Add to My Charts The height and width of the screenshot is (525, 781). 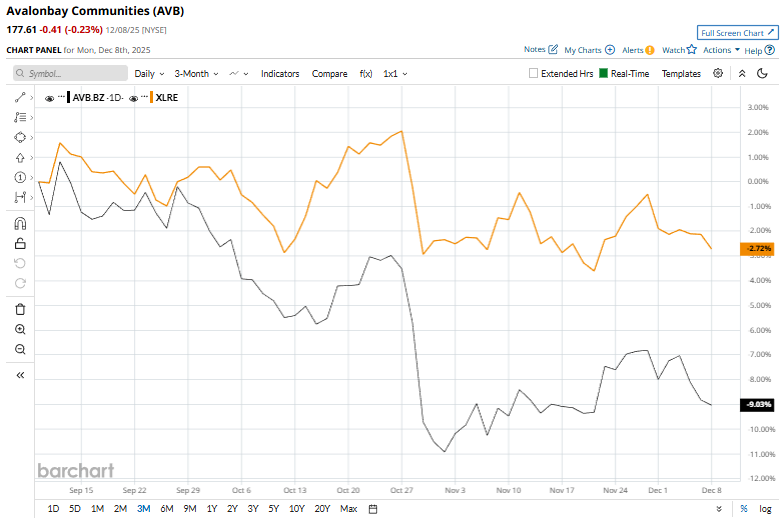click(589, 50)
